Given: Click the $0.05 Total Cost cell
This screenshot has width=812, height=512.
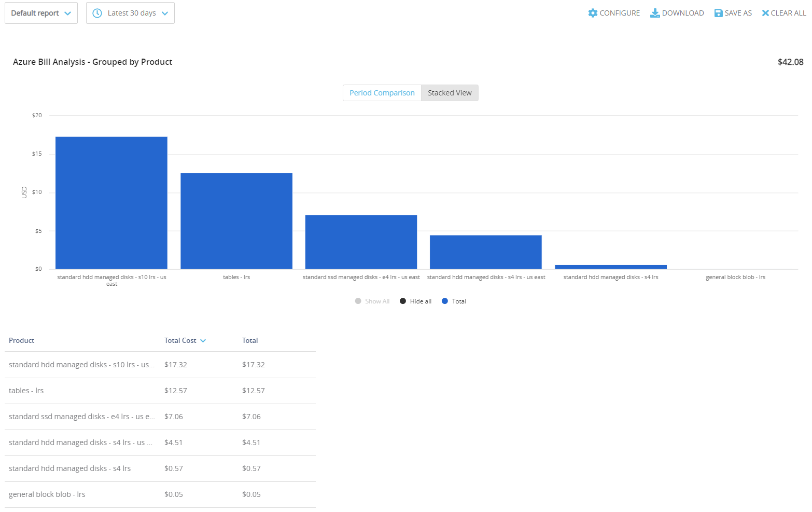Looking at the screenshot, I should coord(174,495).
